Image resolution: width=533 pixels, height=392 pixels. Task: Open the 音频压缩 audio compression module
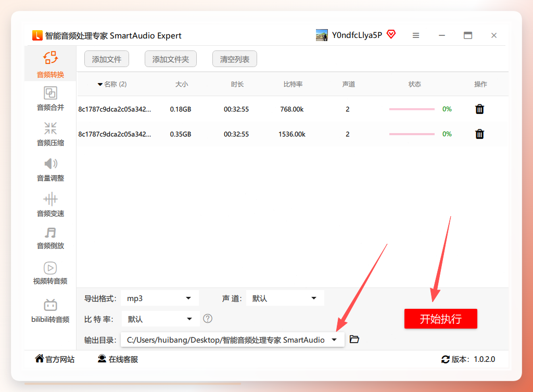pyautogui.click(x=50, y=134)
